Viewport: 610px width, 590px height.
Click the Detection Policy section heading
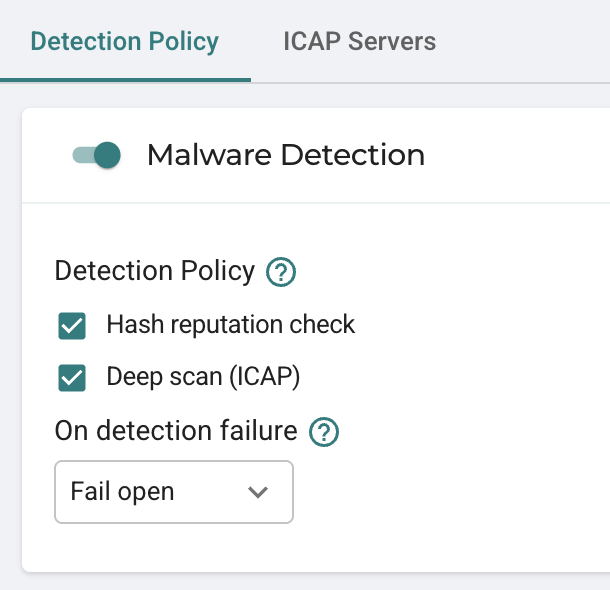pos(155,271)
